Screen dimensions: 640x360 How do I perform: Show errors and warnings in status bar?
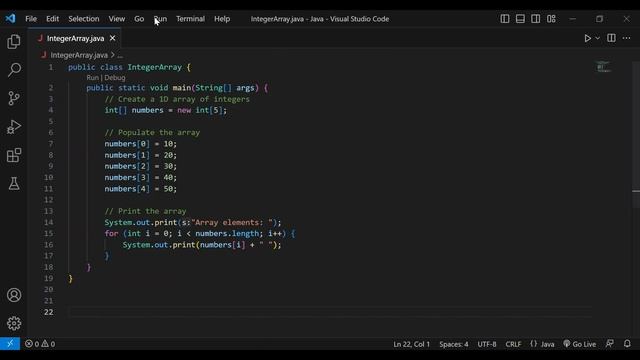coord(40,344)
